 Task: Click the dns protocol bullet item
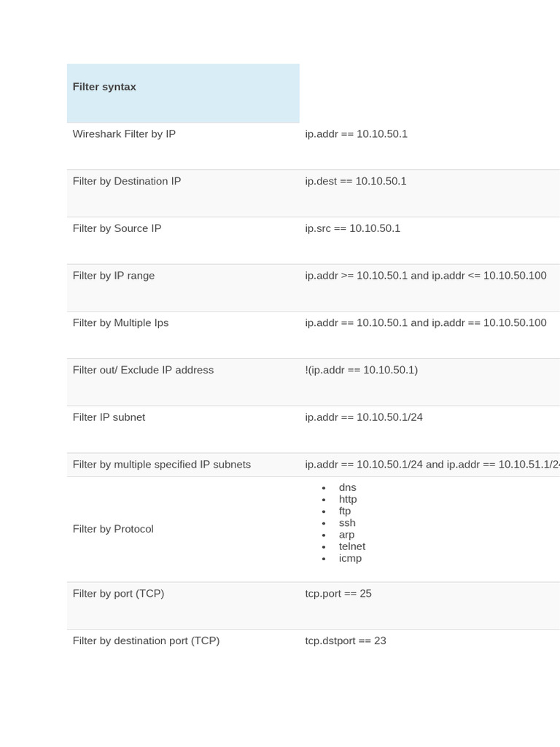point(347,487)
